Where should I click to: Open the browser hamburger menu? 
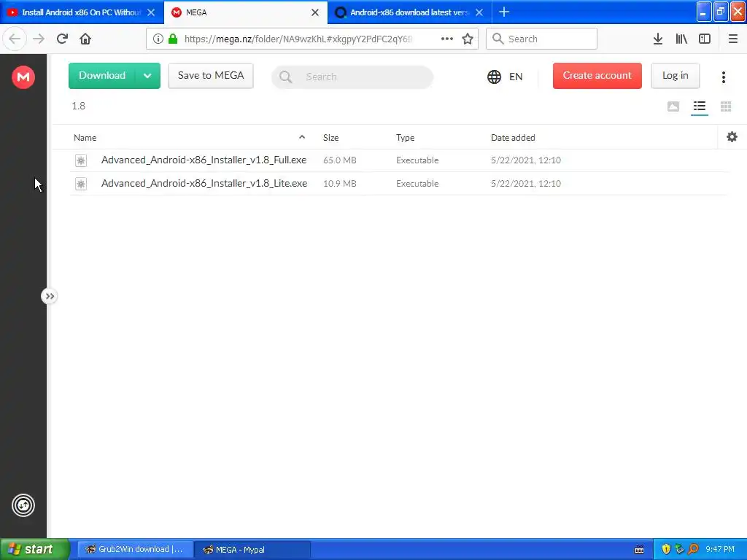[x=733, y=39]
